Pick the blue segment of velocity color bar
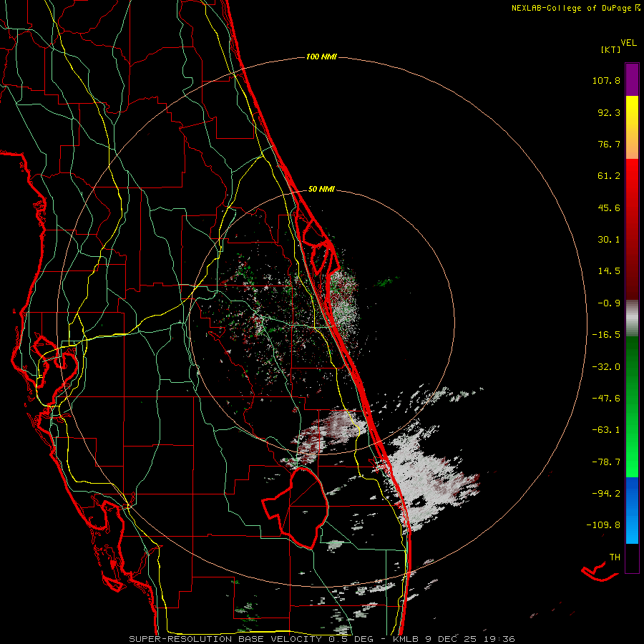This screenshot has height=644, width=644. [632, 510]
